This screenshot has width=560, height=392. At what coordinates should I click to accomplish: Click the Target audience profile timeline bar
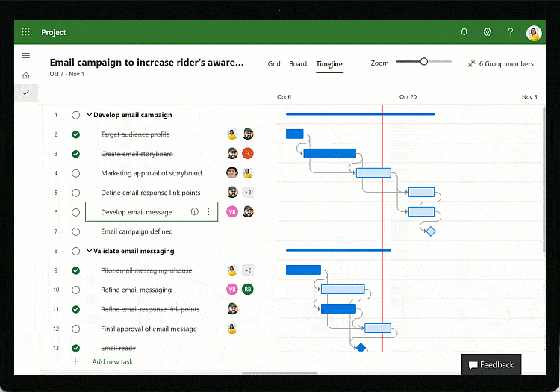[295, 134]
